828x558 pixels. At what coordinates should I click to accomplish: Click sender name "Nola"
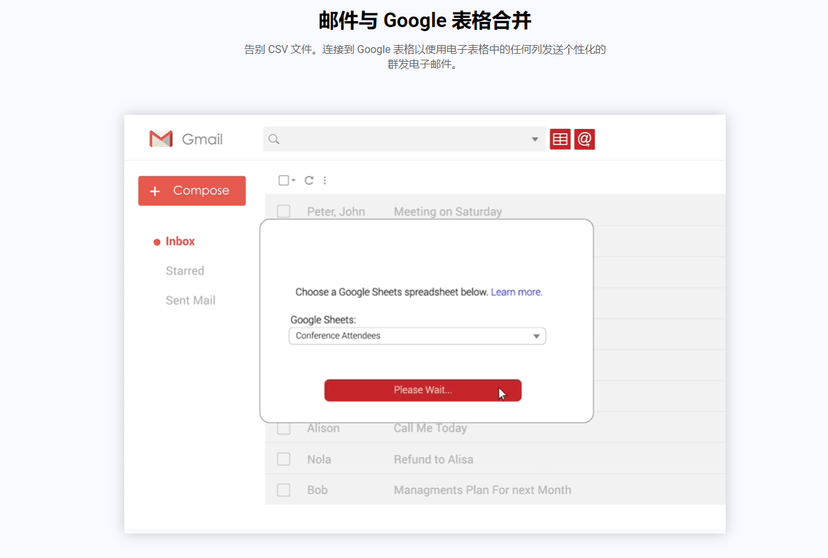pyautogui.click(x=319, y=459)
